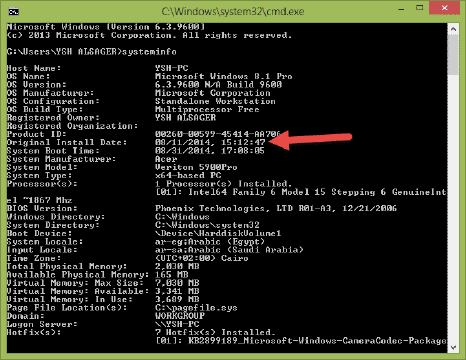Click the Microsoft Windows [Version 6.3.9600] line
466x360 pixels.
point(106,27)
